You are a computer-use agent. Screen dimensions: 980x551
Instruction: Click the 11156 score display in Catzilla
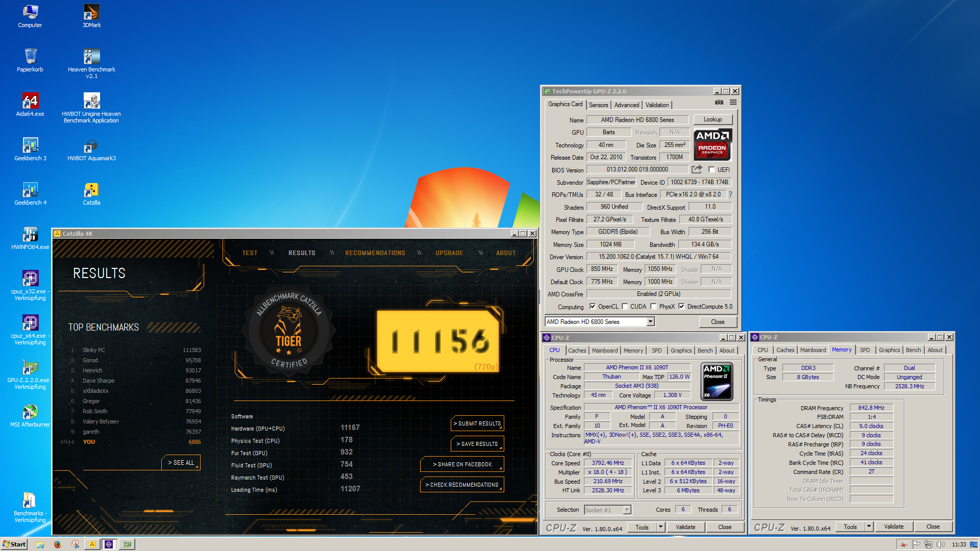tap(438, 341)
